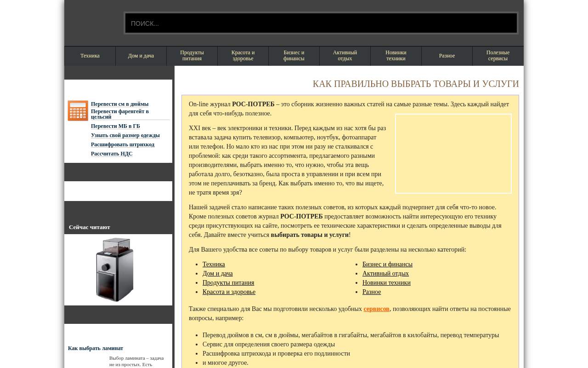Click Разное link in categories list
588x368 pixels.
click(372, 292)
